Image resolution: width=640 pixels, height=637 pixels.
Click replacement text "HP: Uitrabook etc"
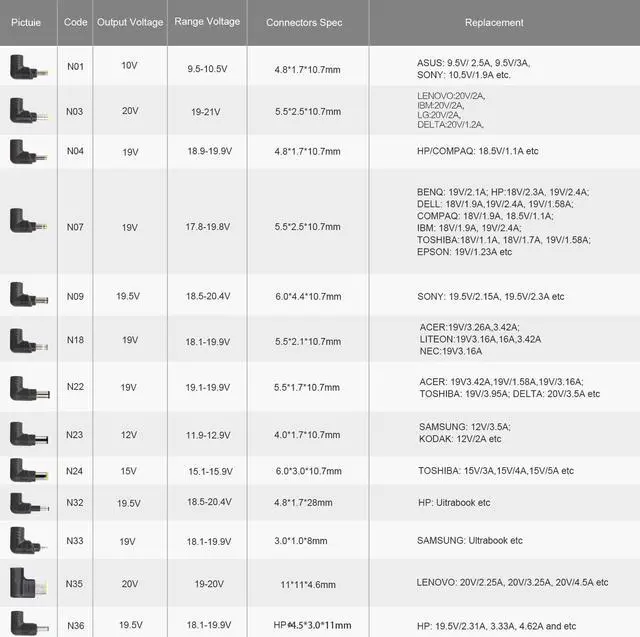tap(454, 503)
